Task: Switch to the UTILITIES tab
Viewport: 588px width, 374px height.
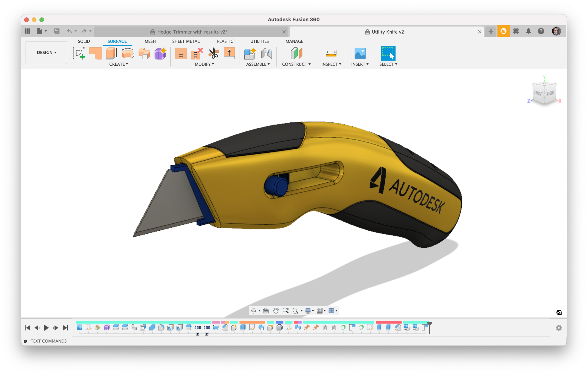Action: (x=259, y=41)
